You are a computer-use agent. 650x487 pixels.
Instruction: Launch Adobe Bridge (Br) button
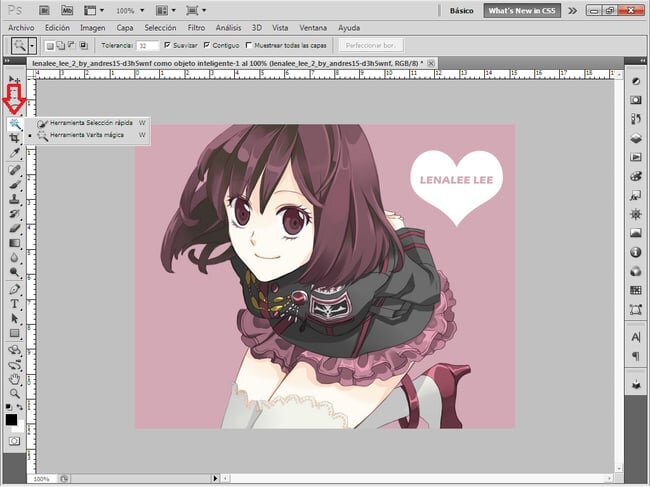(x=44, y=10)
